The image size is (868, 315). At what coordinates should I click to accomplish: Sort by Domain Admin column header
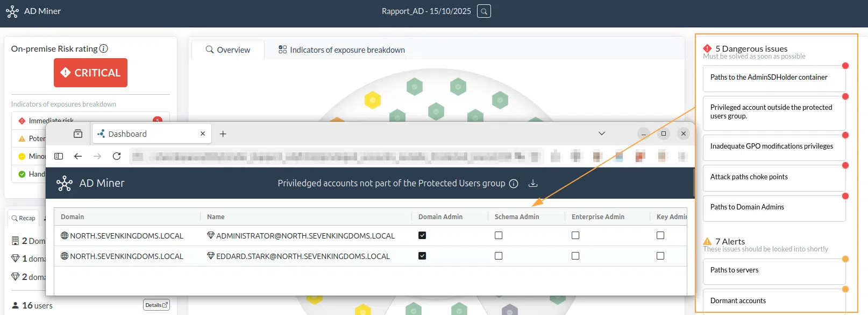440,216
